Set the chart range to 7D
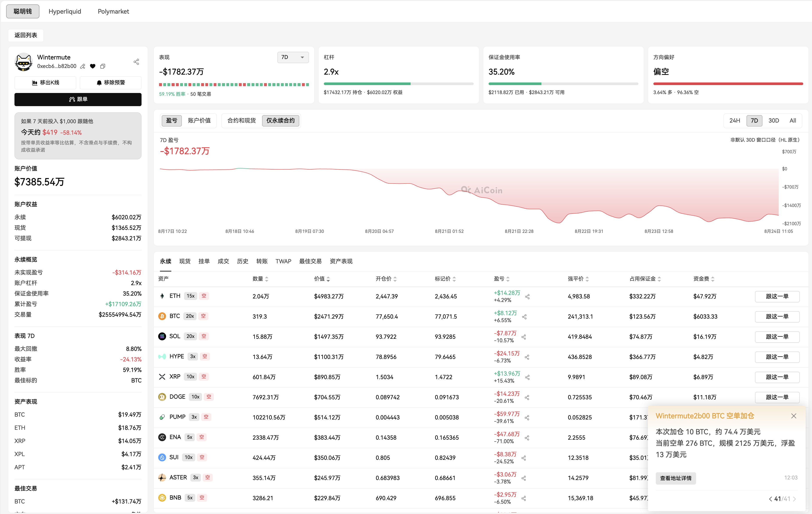The height and width of the screenshot is (514, 812). pos(754,120)
